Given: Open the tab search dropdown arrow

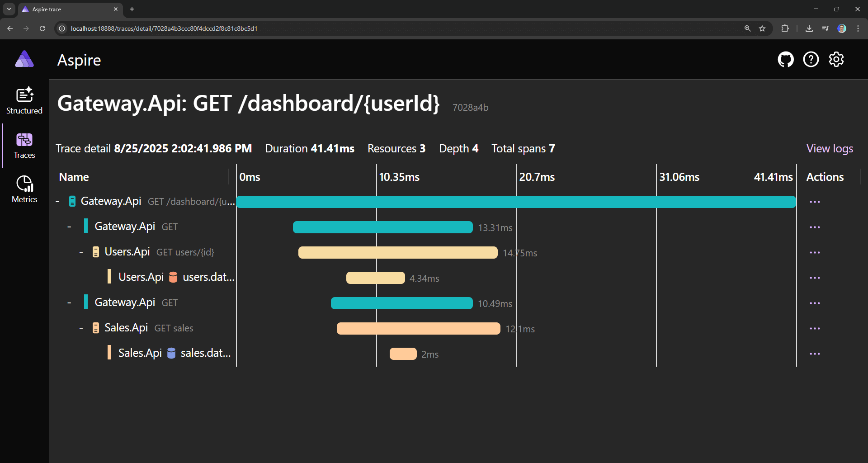Looking at the screenshot, I should pyautogui.click(x=9, y=9).
